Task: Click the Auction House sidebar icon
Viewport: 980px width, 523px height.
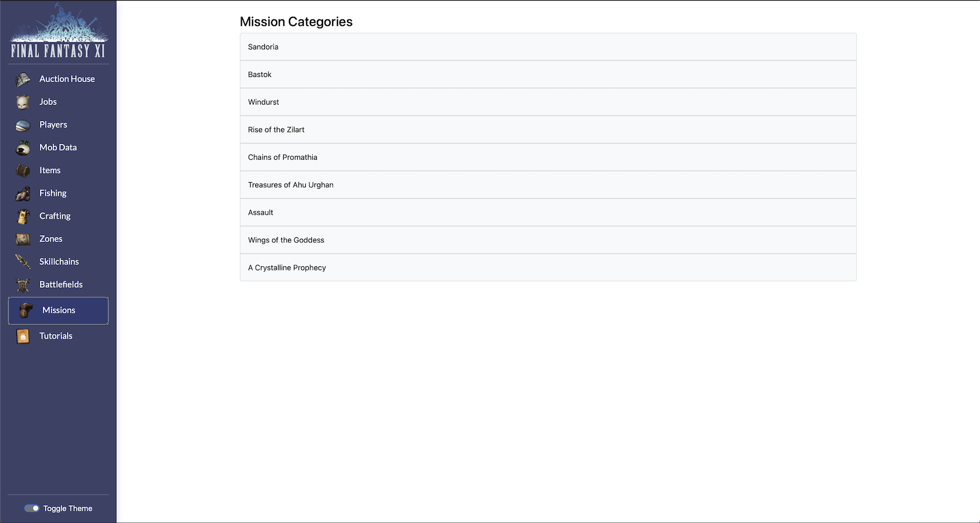Action: [x=23, y=79]
